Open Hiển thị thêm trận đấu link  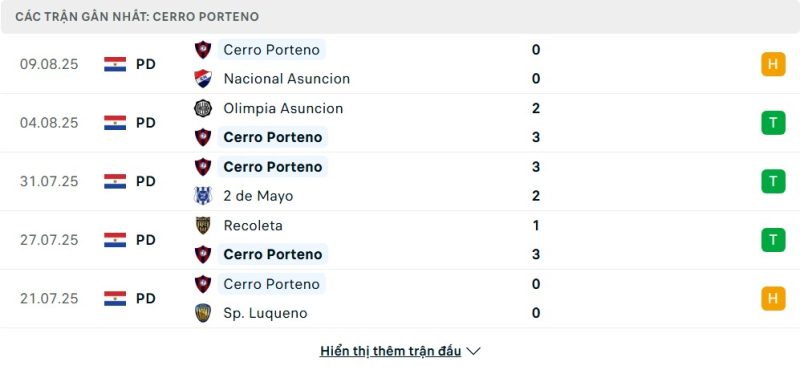[x=390, y=351]
